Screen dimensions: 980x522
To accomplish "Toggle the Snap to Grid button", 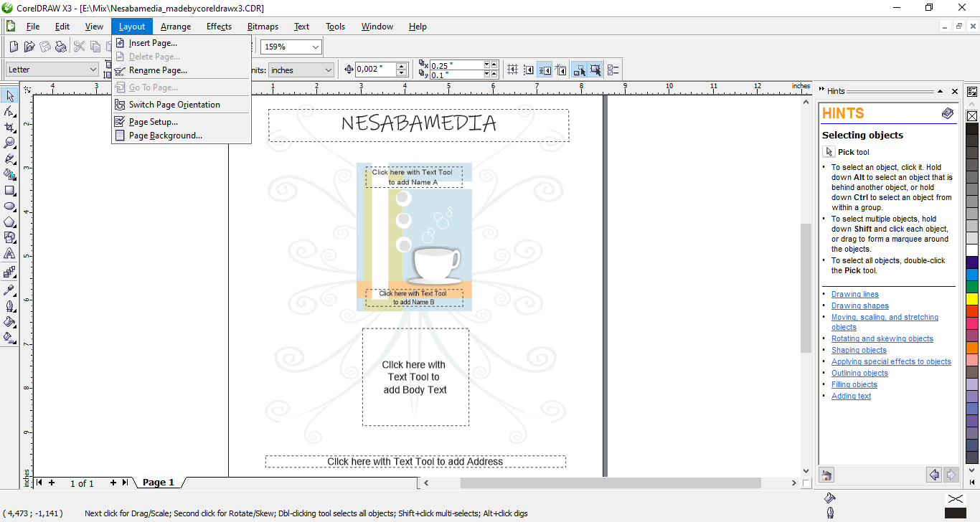I will (x=512, y=70).
